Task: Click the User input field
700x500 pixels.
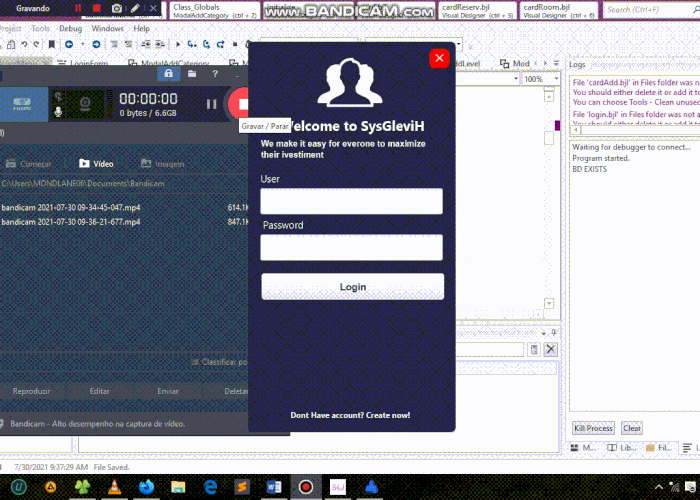Action: pos(352,201)
